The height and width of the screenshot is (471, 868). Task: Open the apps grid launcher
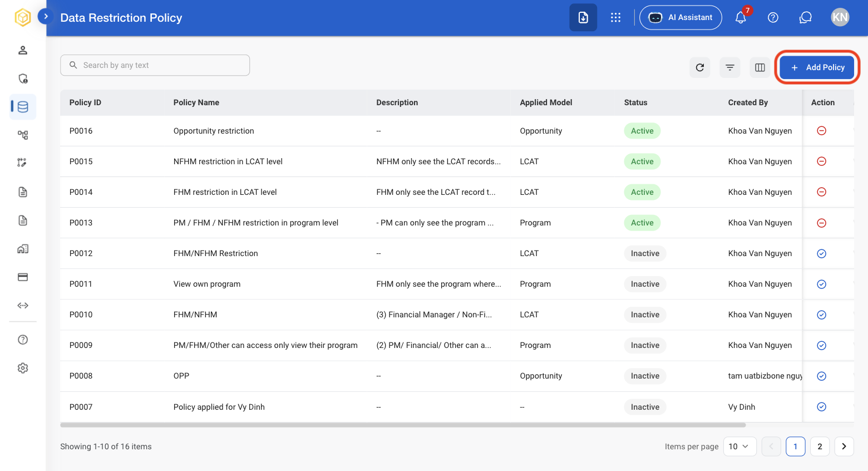(615, 17)
